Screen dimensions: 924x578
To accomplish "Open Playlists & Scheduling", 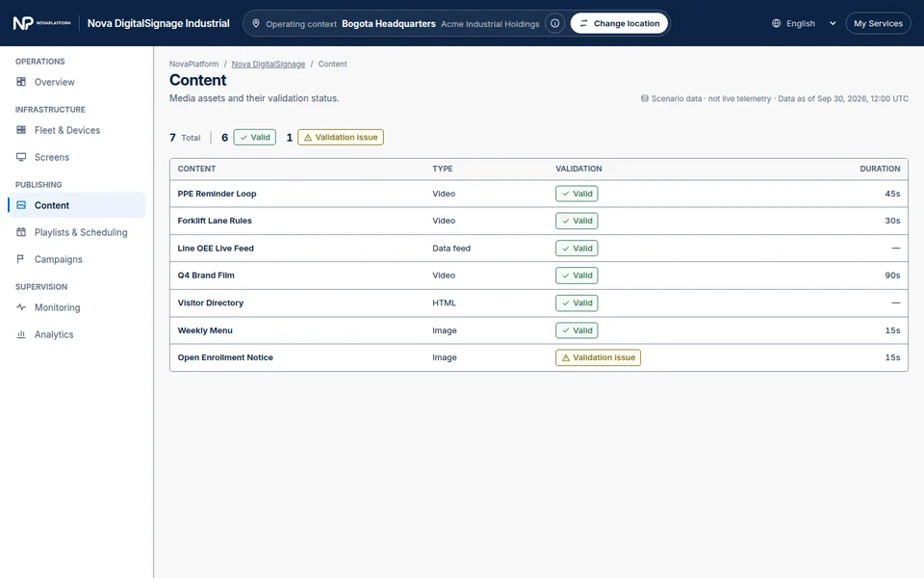I will [x=77, y=232].
